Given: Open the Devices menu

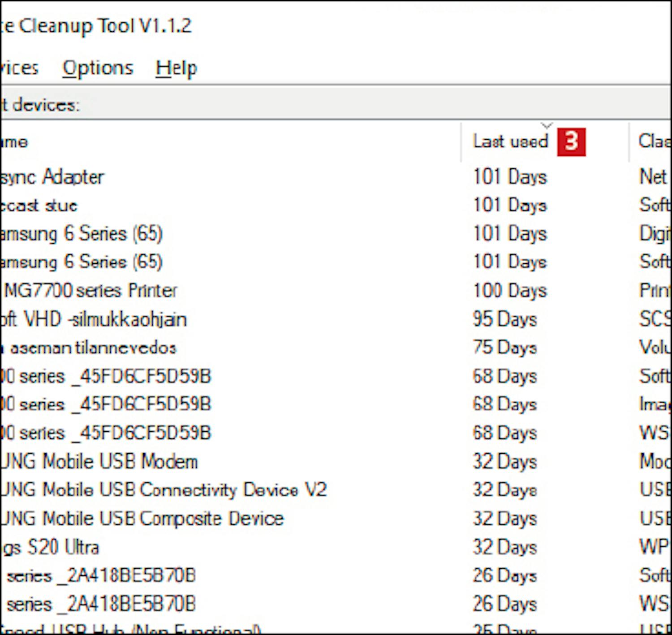Looking at the screenshot, I should [x=19, y=68].
